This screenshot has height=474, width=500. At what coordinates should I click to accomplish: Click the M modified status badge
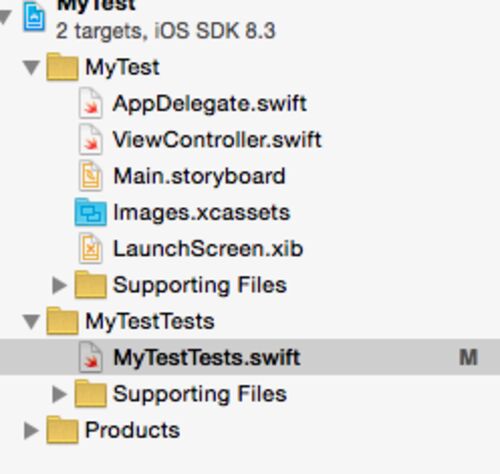coord(468,357)
